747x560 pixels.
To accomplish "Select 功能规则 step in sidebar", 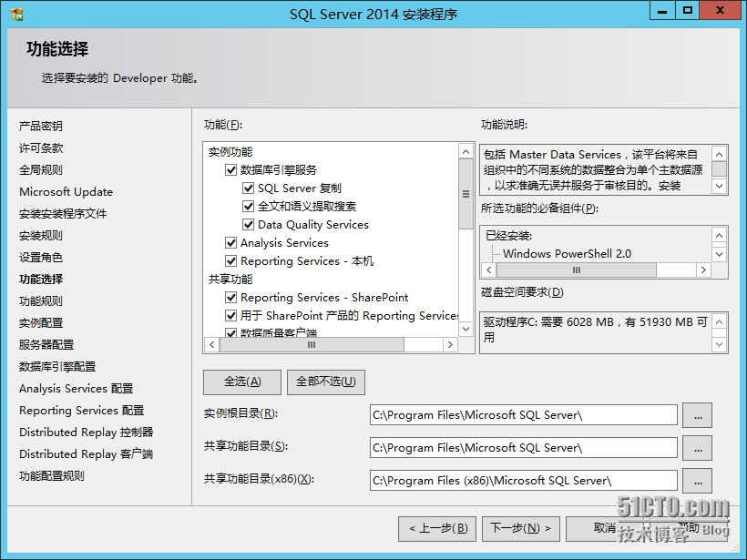I will (x=41, y=301).
